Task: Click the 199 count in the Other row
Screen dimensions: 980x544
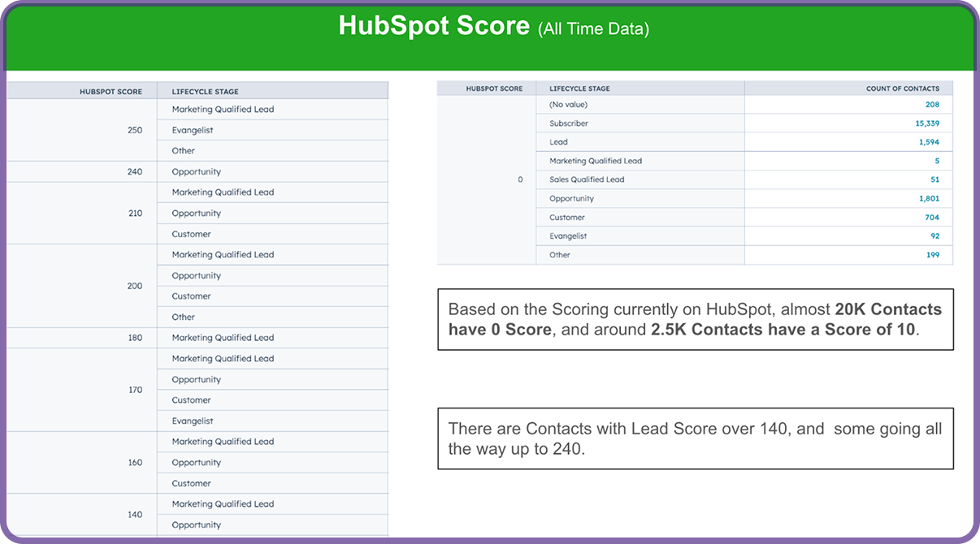Action: [x=933, y=255]
